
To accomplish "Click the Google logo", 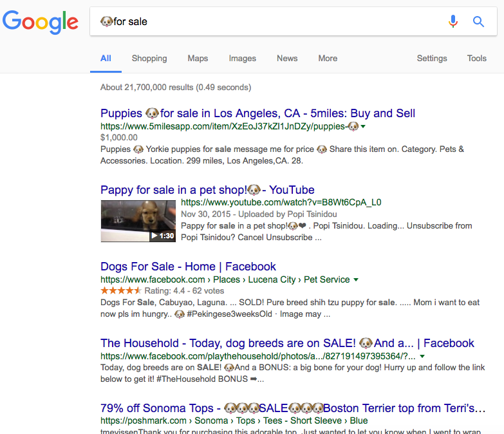I will (40, 22).
